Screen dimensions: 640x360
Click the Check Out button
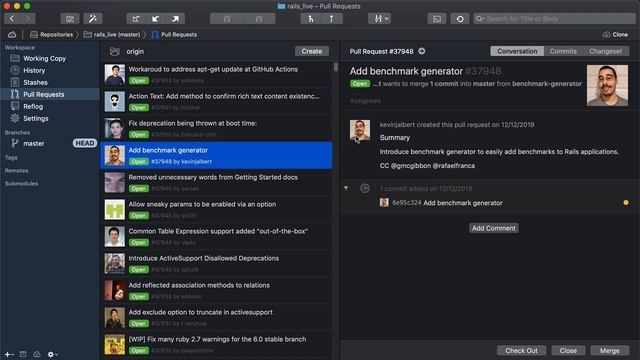tap(521, 351)
